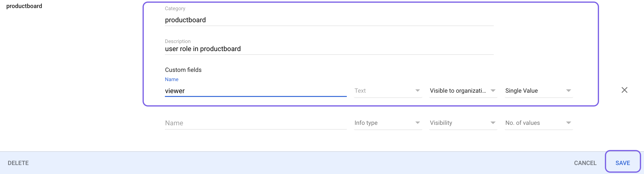Screen dimensions: 644x174
Task: Expand the Visibility dropdown for new field
Action: (463, 123)
